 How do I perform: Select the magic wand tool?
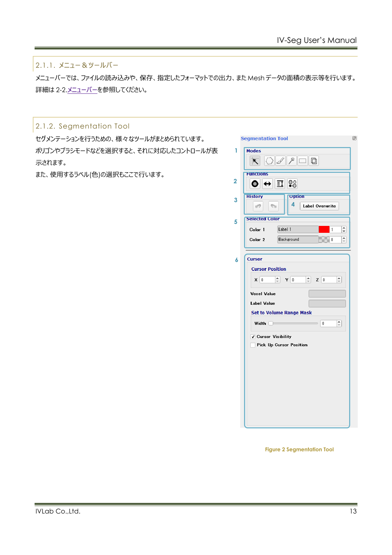[x=292, y=161]
